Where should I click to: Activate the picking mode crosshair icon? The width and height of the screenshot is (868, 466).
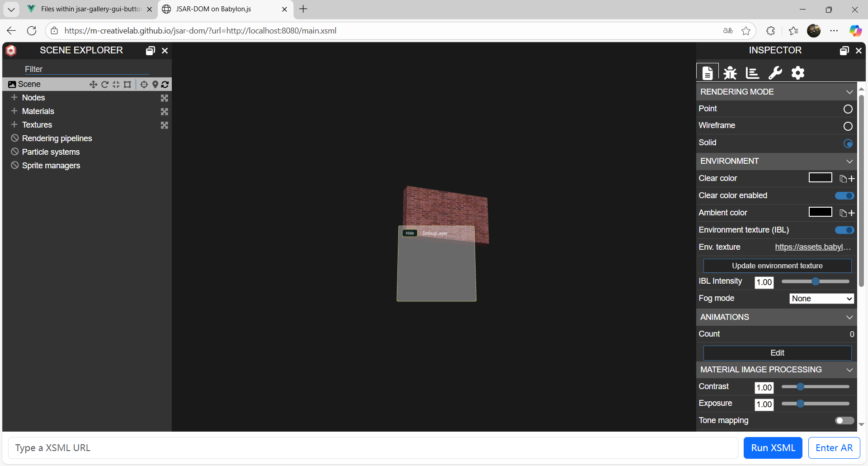(x=144, y=85)
